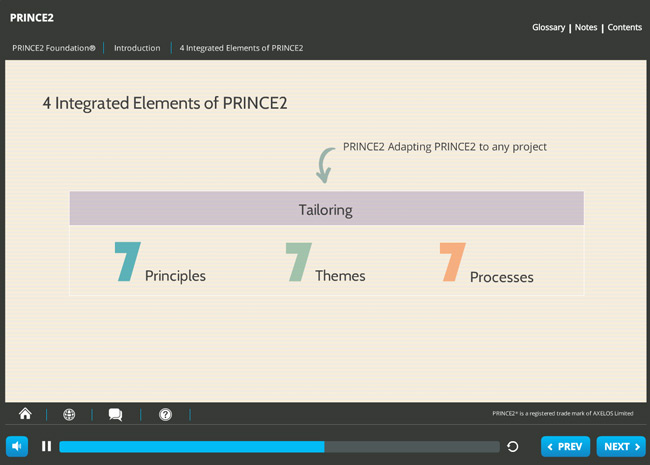
Task: Click the Home icon
Action: (25, 414)
